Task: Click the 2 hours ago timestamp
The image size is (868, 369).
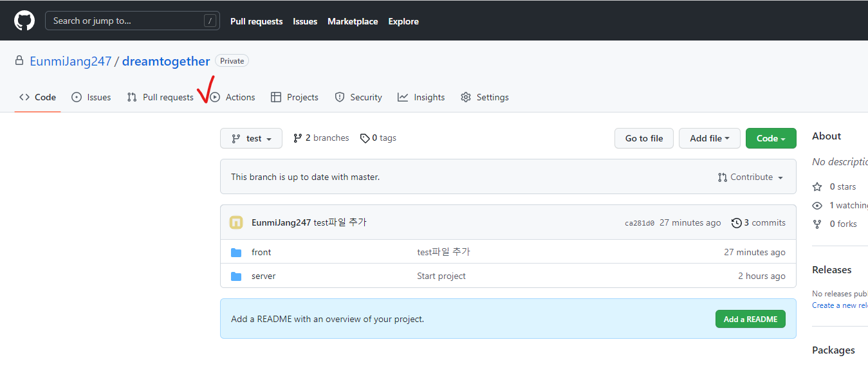Action: [x=762, y=276]
